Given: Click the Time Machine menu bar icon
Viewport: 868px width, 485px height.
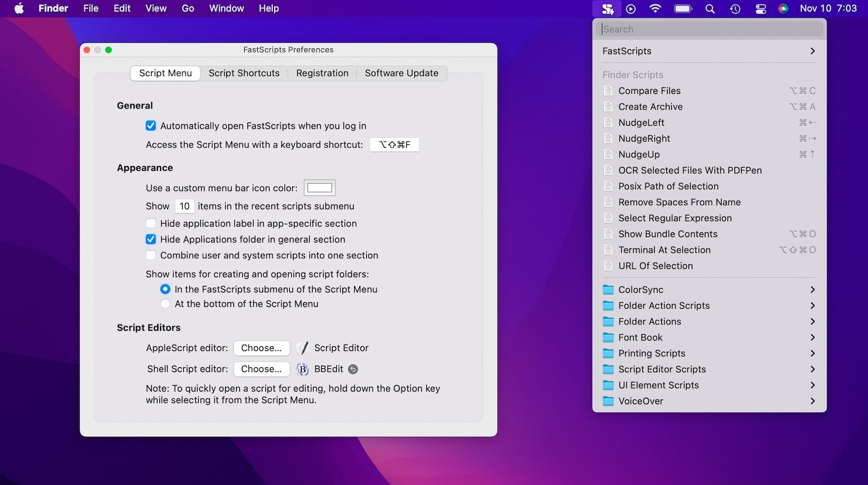Looking at the screenshot, I should 735,9.
